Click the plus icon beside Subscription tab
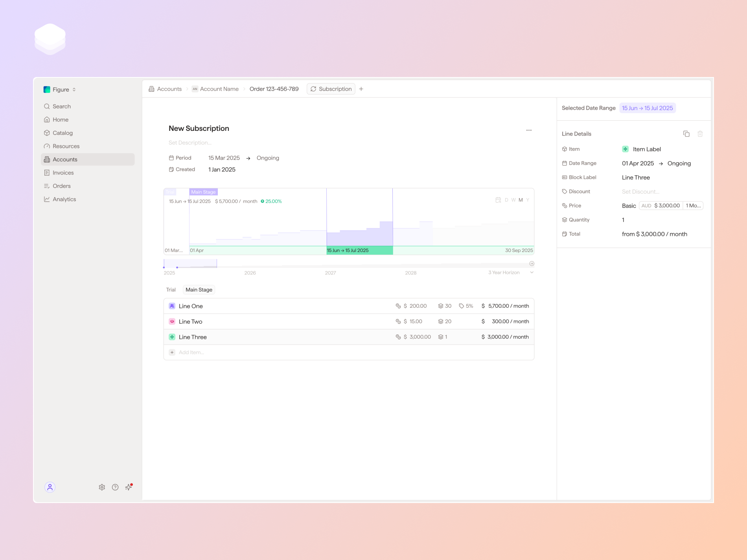 (361, 89)
